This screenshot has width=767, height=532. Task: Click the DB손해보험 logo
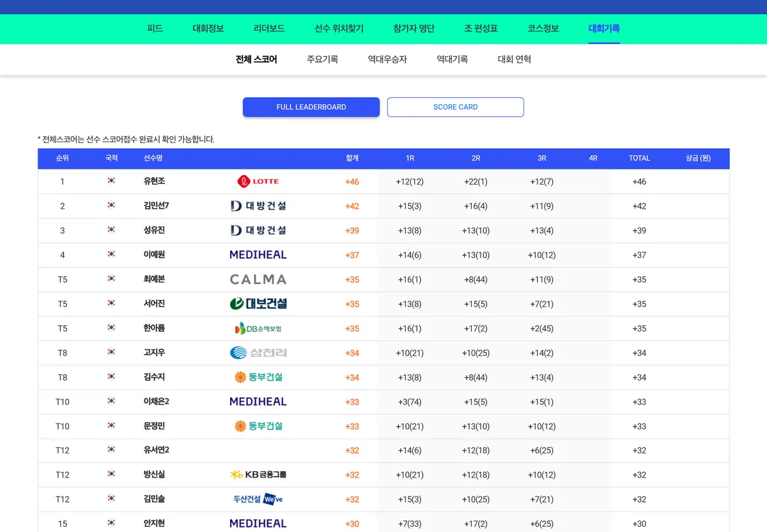click(x=258, y=328)
